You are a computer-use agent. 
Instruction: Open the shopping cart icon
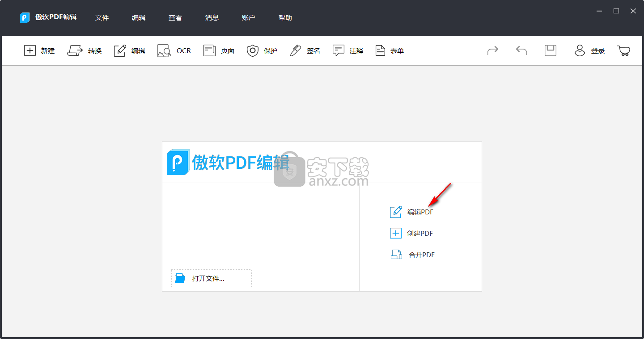(x=624, y=50)
